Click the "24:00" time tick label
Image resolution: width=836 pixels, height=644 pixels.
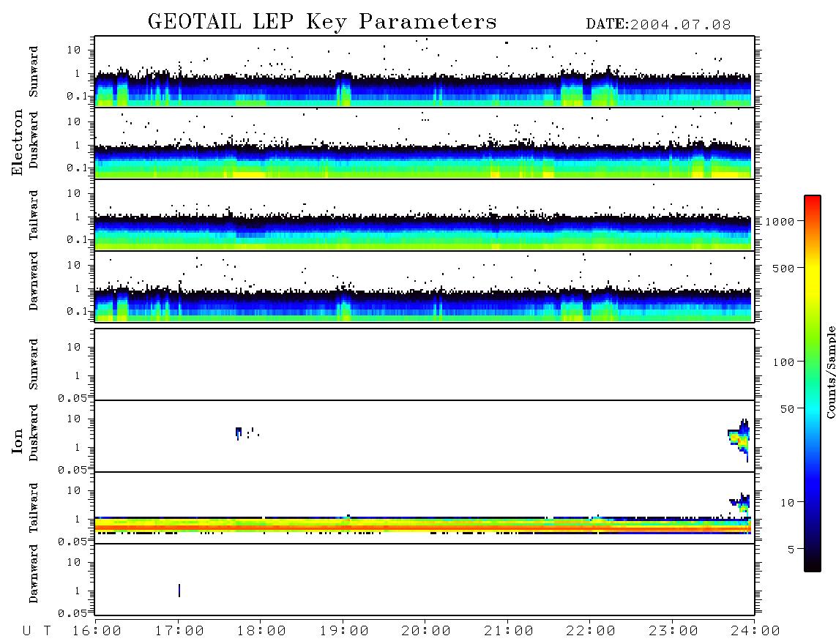click(x=755, y=631)
